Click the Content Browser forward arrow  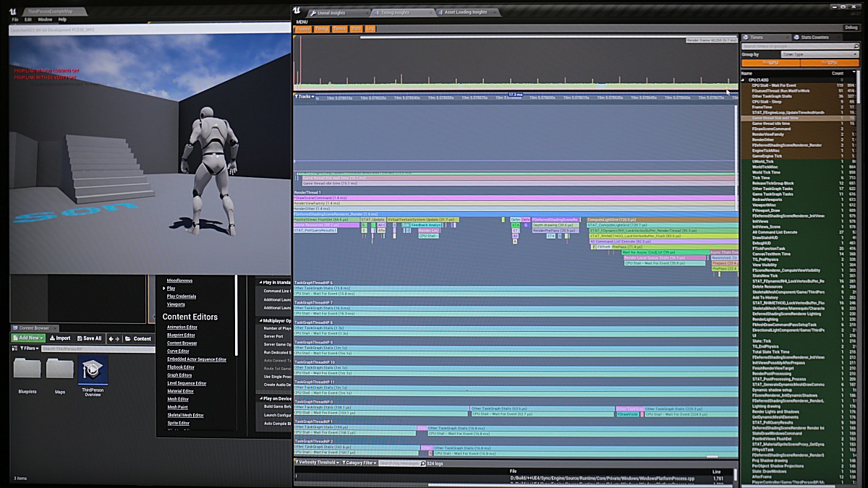pos(119,338)
